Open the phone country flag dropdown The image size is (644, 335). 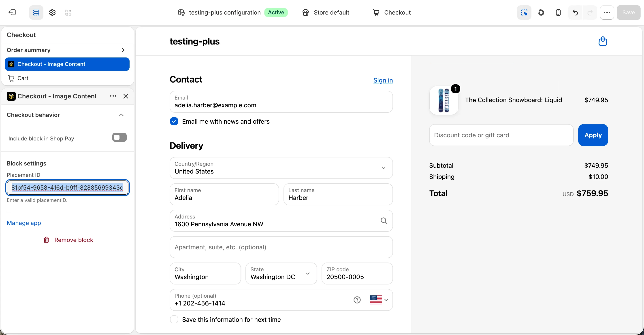coord(379,300)
